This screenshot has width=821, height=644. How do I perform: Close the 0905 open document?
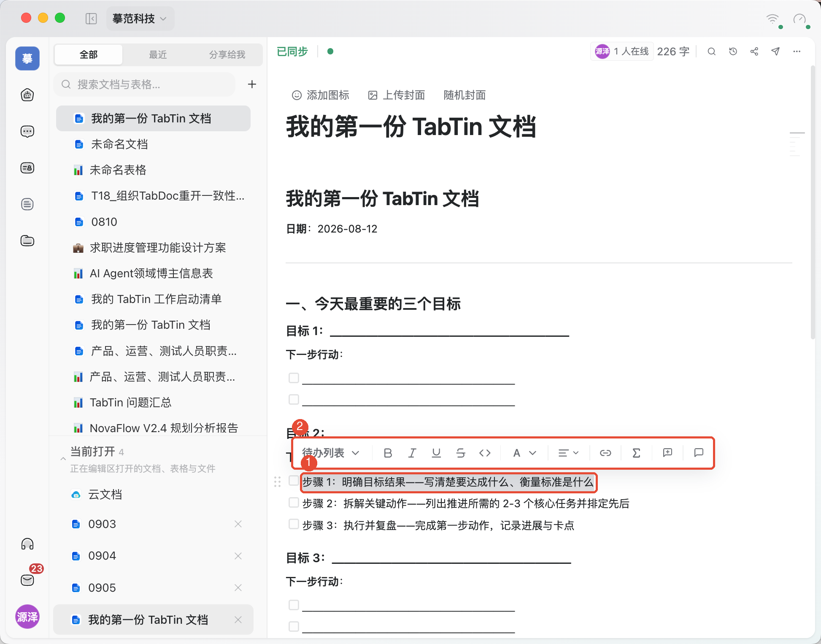pyautogui.click(x=238, y=587)
